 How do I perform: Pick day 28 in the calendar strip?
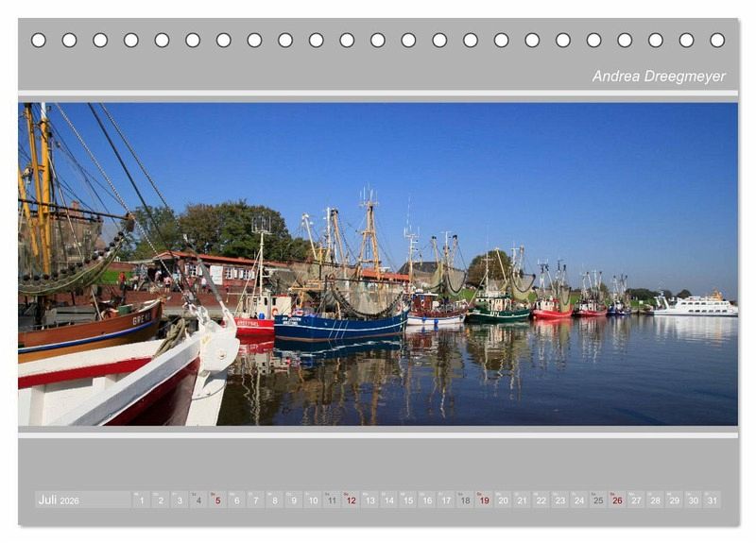pyautogui.click(x=656, y=500)
